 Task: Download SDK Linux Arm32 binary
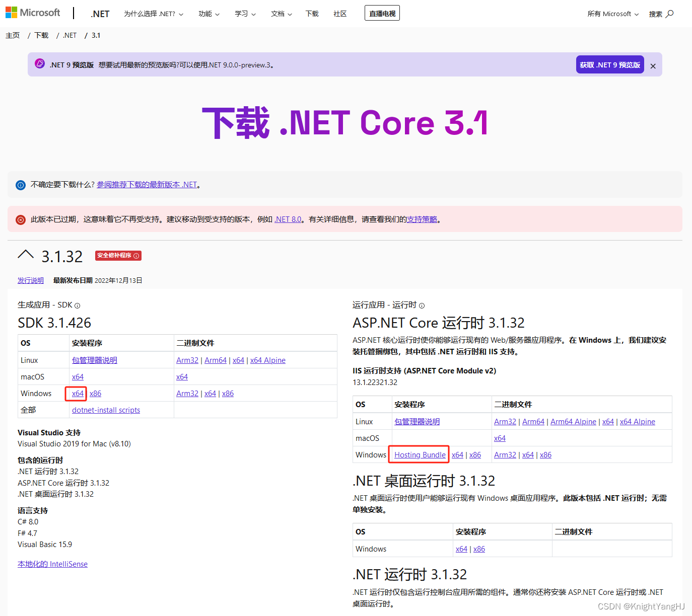pos(187,360)
